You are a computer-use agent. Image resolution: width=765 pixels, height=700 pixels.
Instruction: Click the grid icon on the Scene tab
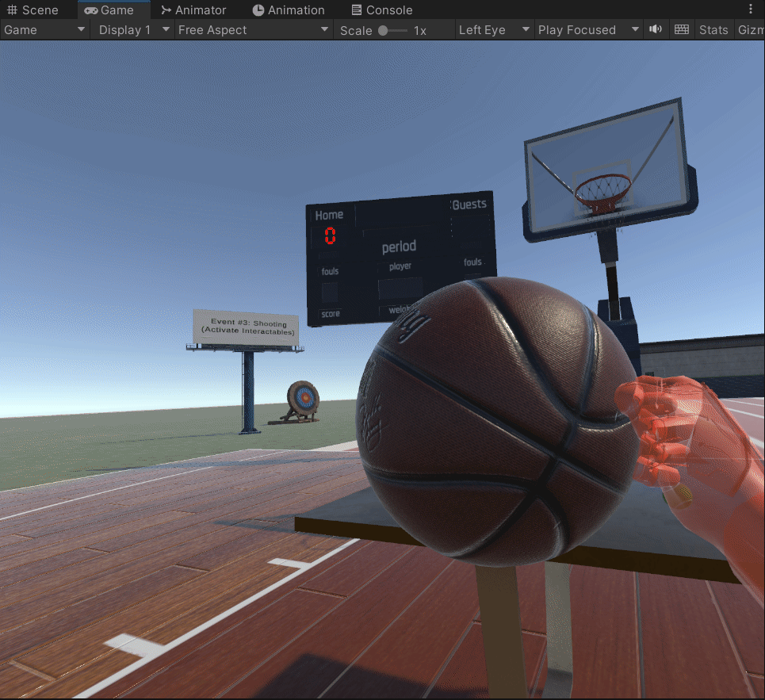(13, 10)
